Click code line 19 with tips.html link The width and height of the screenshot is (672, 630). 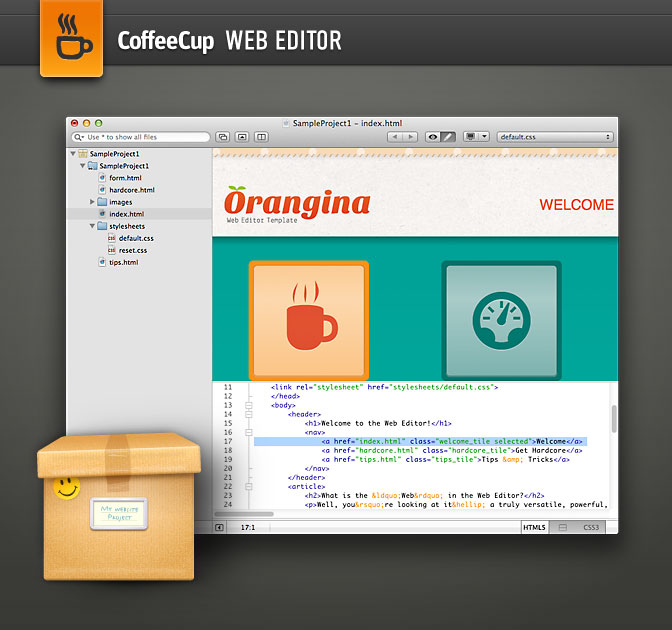coord(446,459)
